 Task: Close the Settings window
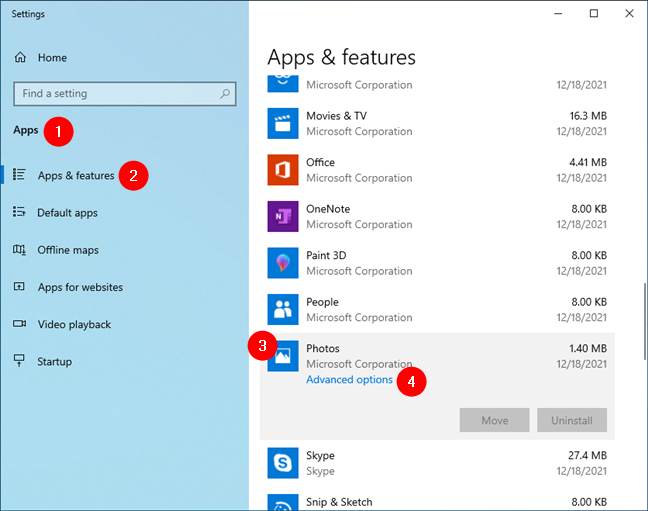pos(629,14)
